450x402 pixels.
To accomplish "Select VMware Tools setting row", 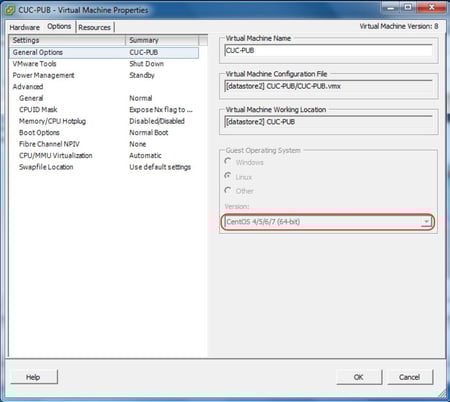I will [104, 64].
